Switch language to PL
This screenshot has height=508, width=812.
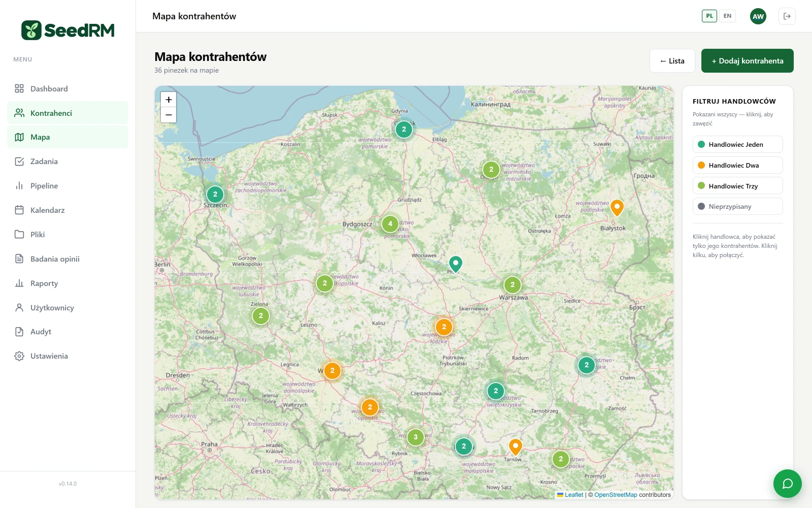point(709,16)
